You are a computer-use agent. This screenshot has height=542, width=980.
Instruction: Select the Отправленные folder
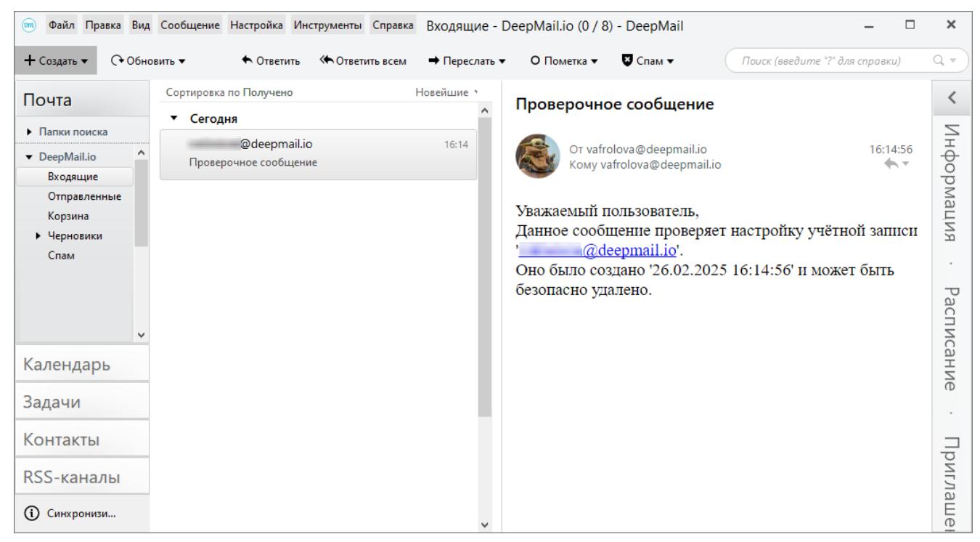[x=84, y=196]
